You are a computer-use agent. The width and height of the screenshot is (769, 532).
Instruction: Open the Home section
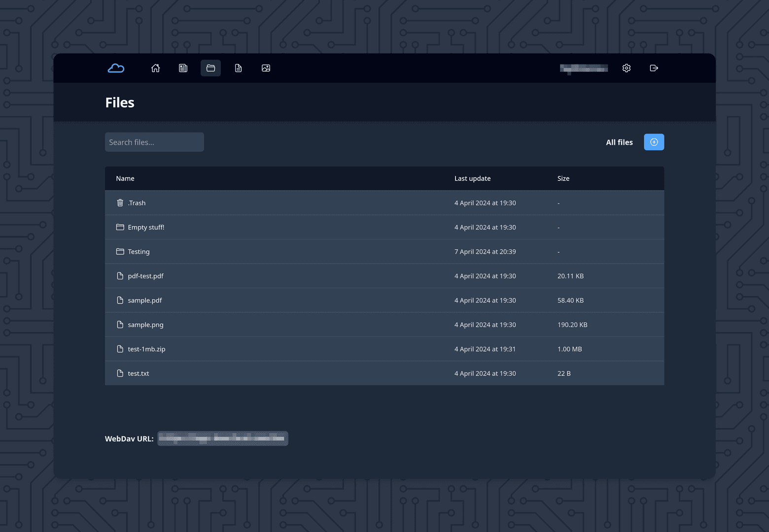tap(155, 68)
